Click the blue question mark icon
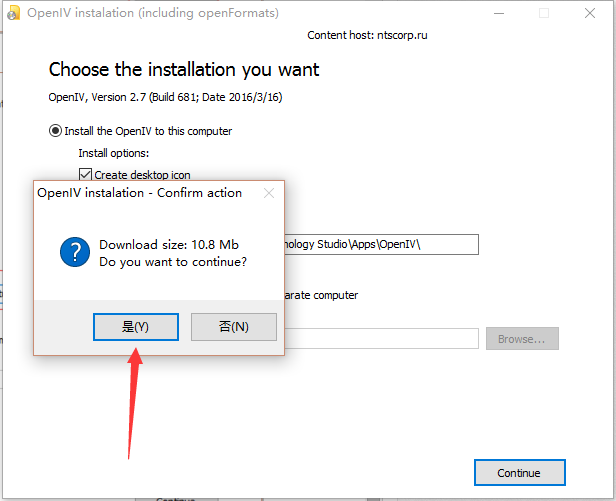The height and width of the screenshot is (501, 616). pos(75,252)
